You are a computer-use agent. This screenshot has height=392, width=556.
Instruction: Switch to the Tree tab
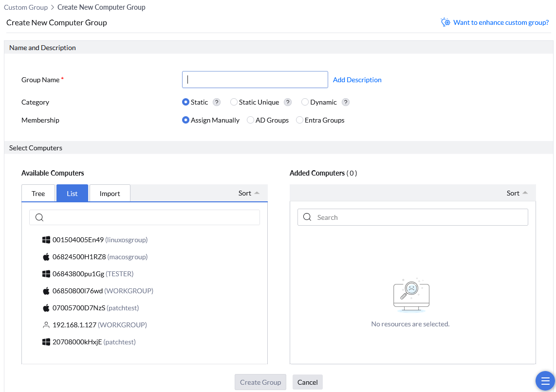(x=38, y=194)
